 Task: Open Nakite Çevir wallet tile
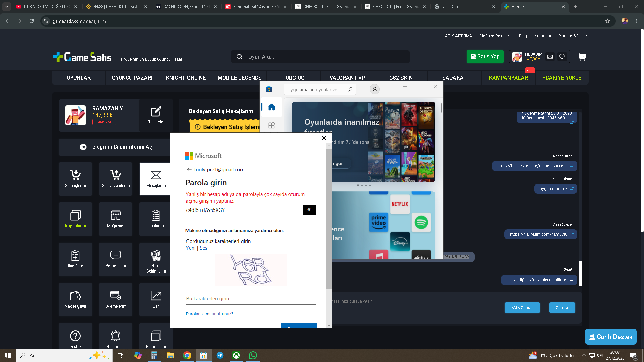(75, 299)
